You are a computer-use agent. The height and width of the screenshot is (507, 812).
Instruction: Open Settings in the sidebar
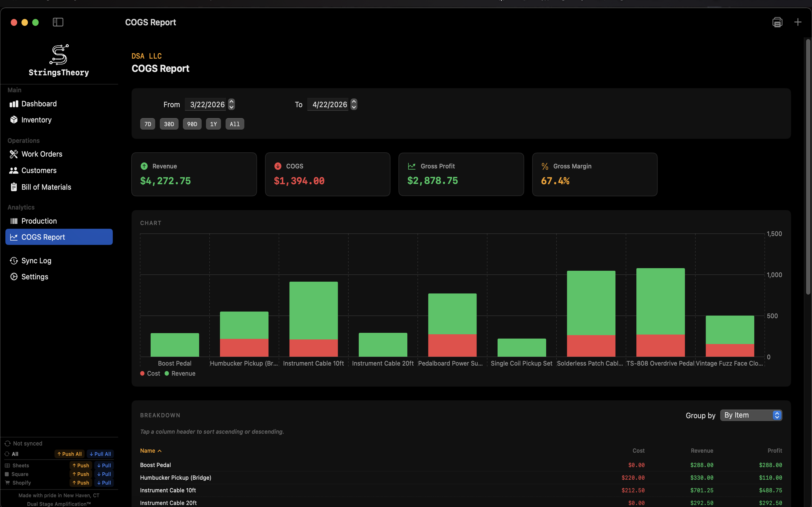coord(35,277)
